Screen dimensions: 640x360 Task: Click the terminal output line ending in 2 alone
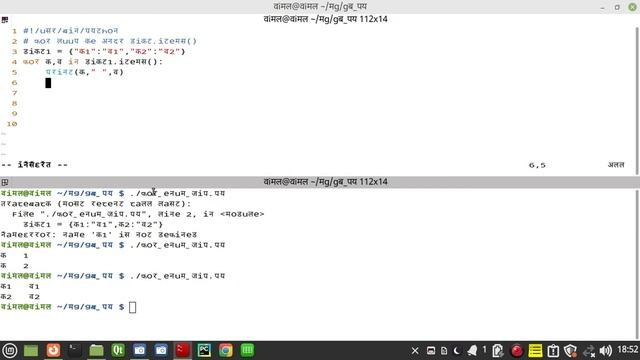14,266
